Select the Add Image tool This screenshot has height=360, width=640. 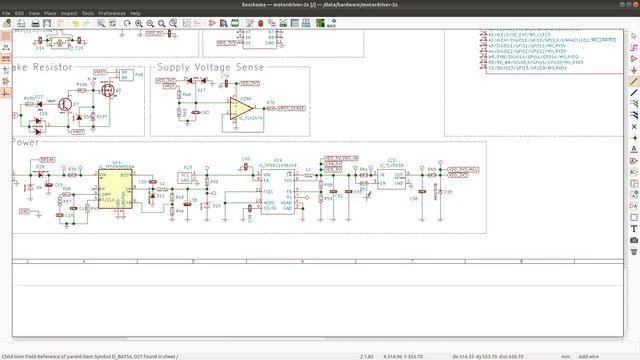pyautogui.click(x=634, y=240)
